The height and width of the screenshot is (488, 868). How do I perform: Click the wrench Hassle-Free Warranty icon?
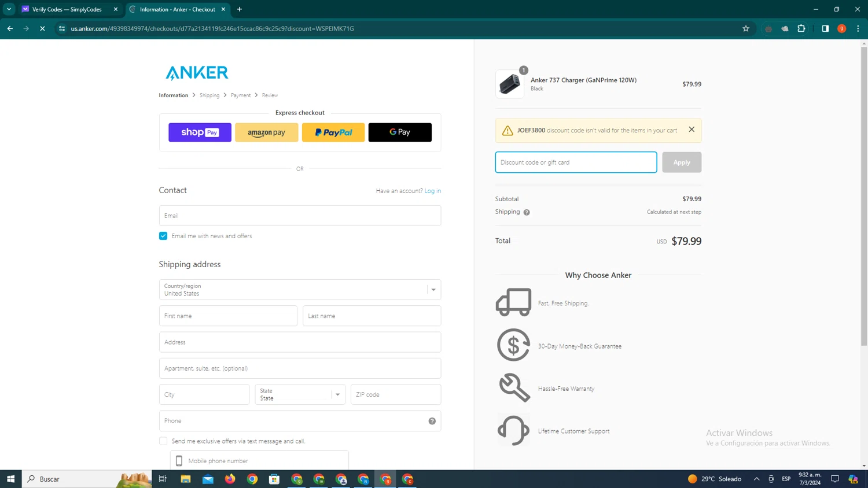coord(514,387)
